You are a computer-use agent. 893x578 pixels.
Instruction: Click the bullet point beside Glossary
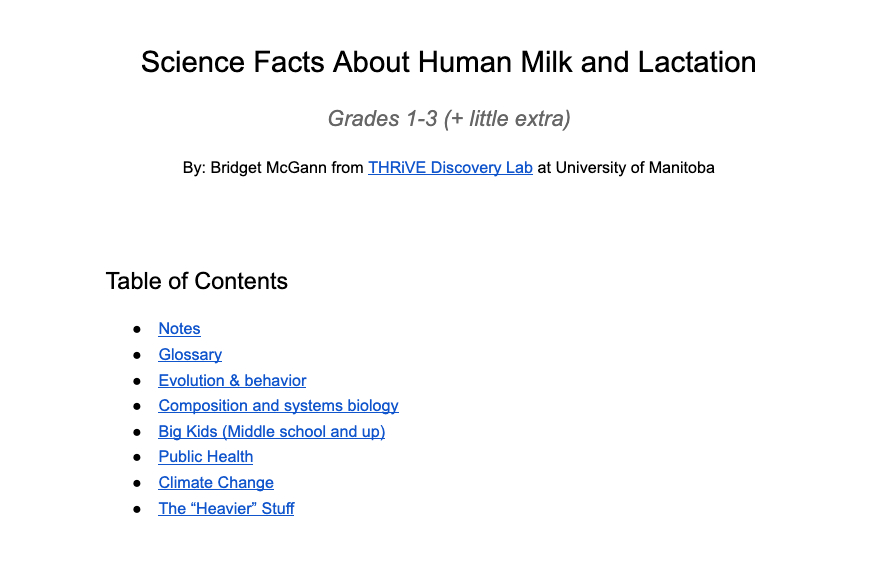137,355
